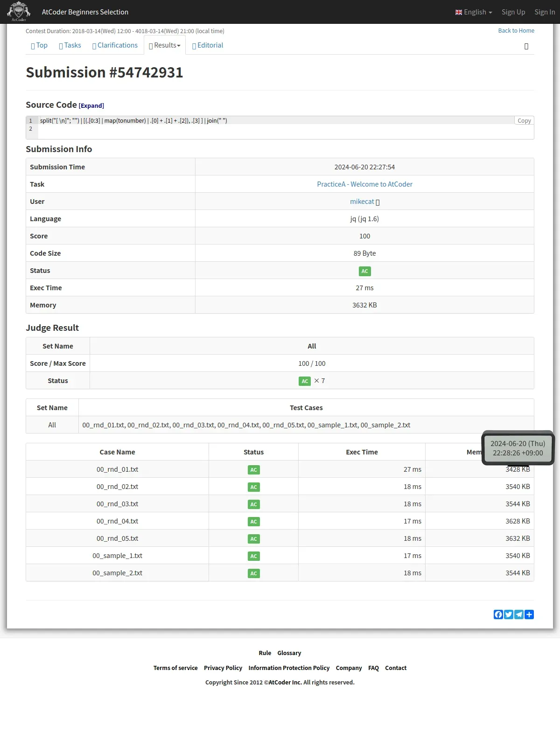
Task: Click the Submission #54742931 heading
Action: [105, 72]
